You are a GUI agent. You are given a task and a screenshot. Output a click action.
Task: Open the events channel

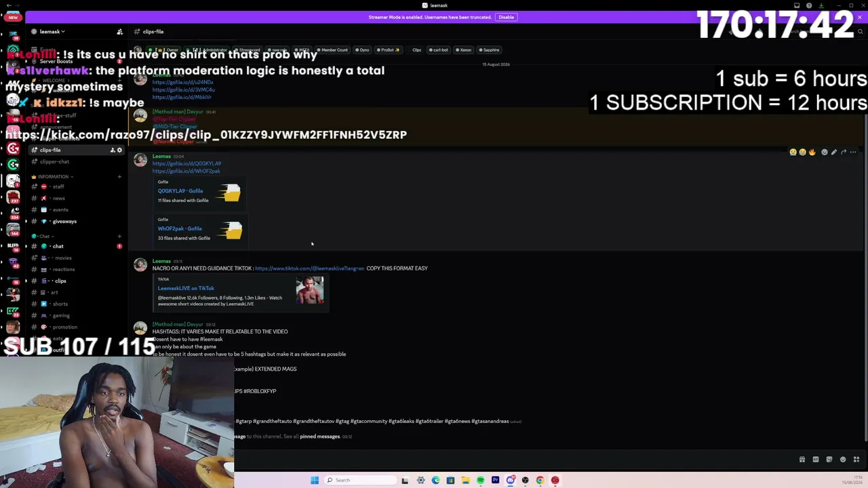(76, 210)
